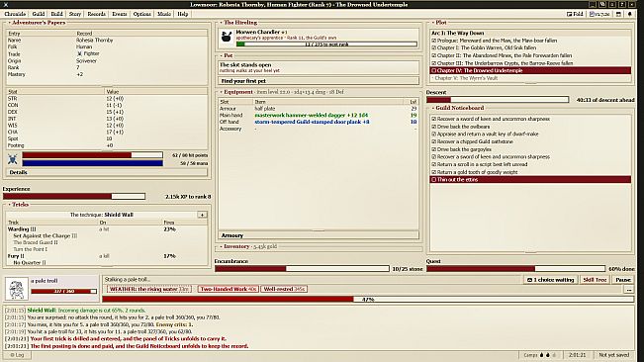Image resolution: width=644 pixels, height=362 pixels.
Task: Toggle Chapter III: The Underbarrow Crypts checkbox
Action: 434,63
